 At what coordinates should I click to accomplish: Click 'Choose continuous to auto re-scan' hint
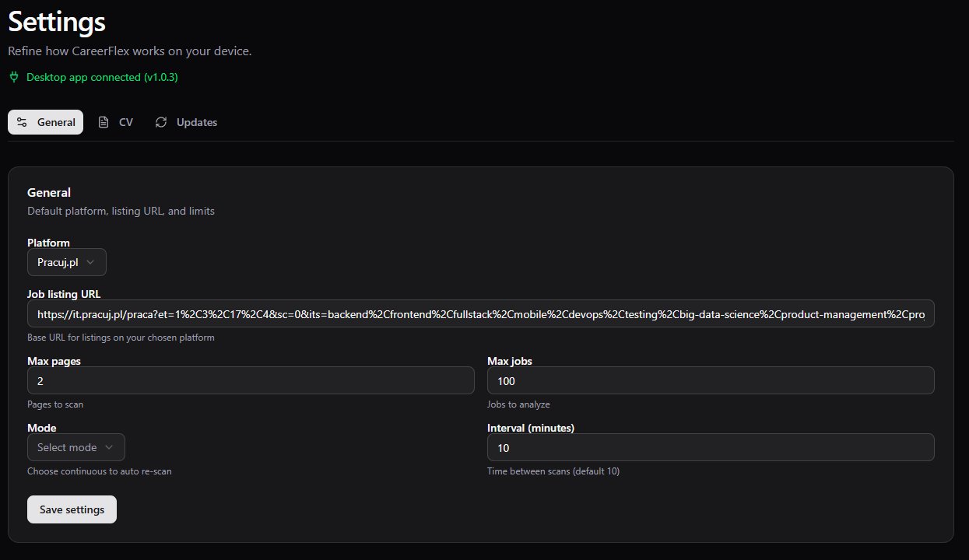click(x=100, y=471)
